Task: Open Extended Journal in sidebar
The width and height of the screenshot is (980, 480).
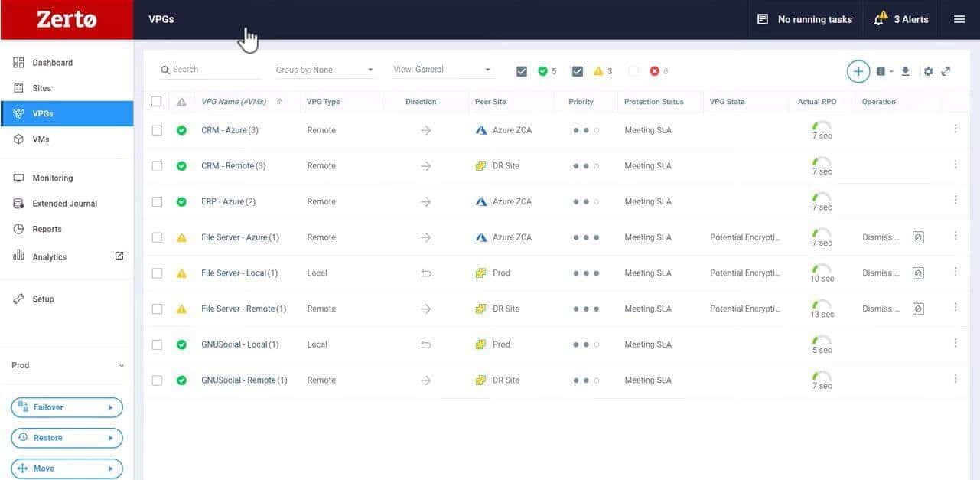Action: (64, 204)
